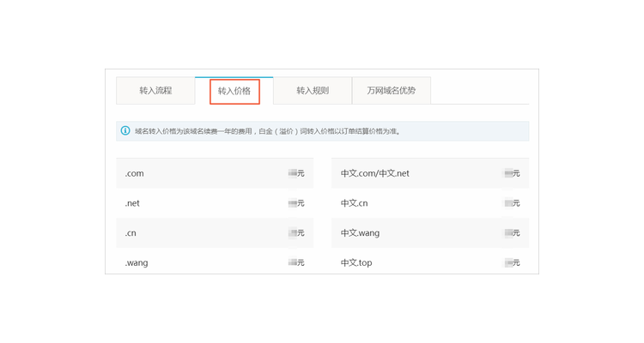The width and height of the screenshot is (644, 343).
Task: Open the 转入流程 tab
Action: pyautogui.click(x=155, y=91)
